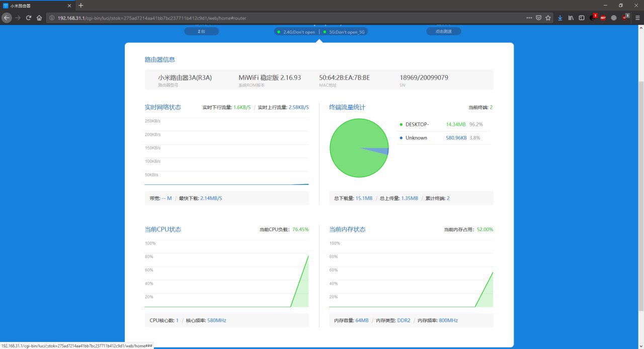644x349 pixels.
Task: Click the upload rate 2.58KB/S value
Action: [299, 107]
